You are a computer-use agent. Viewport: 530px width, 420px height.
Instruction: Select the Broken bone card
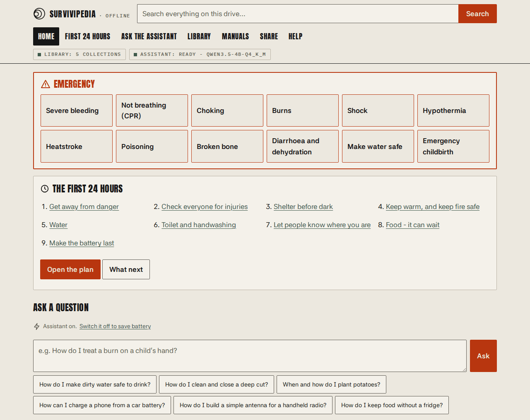click(227, 146)
